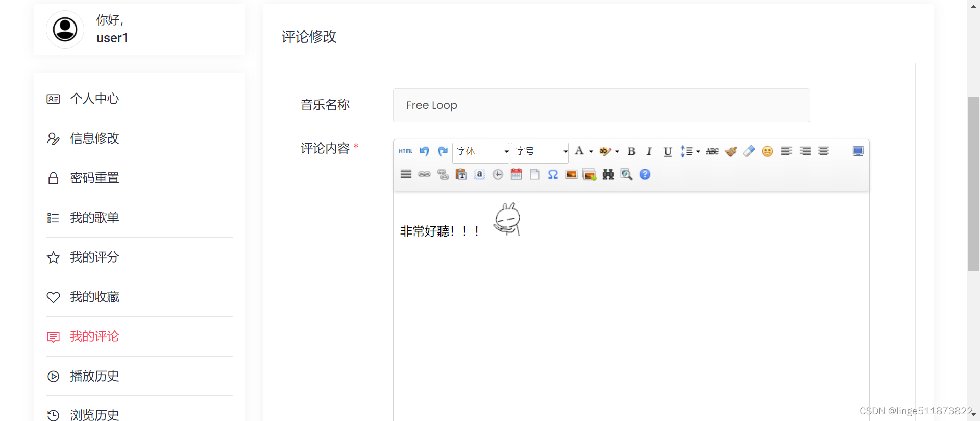The image size is (980, 421).
Task: Open the line spacing dropdown
Action: [x=690, y=151]
